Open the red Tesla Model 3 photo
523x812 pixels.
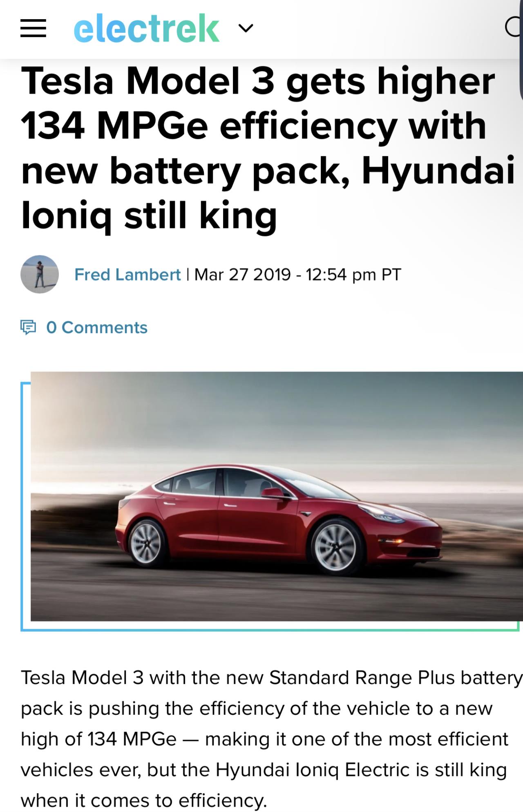tap(277, 496)
